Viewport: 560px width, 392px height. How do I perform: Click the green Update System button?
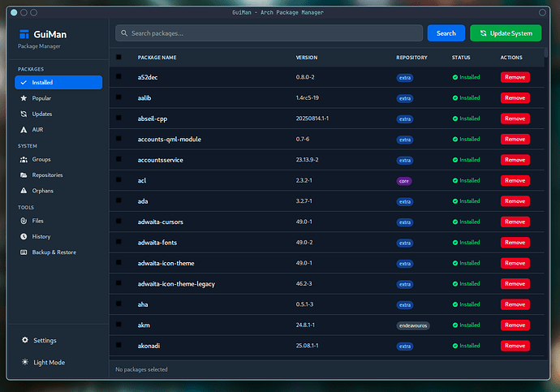pyautogui.click(x=506, y=33)
